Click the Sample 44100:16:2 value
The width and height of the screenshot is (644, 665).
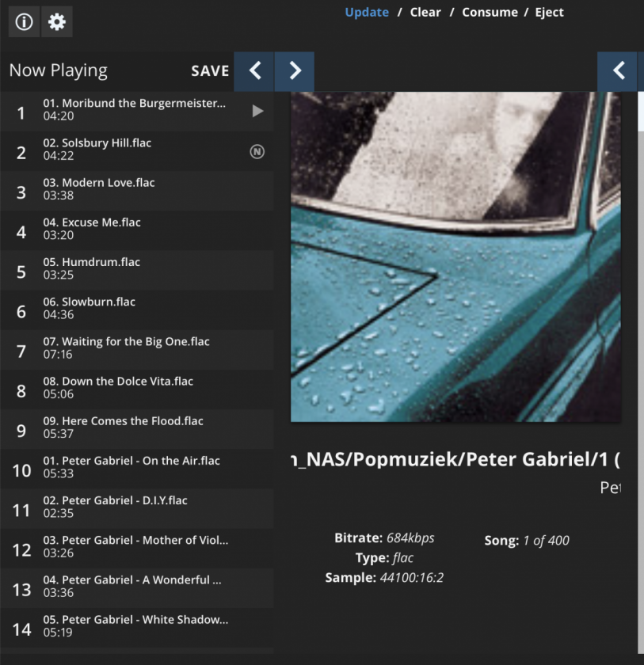coord(412,578)
